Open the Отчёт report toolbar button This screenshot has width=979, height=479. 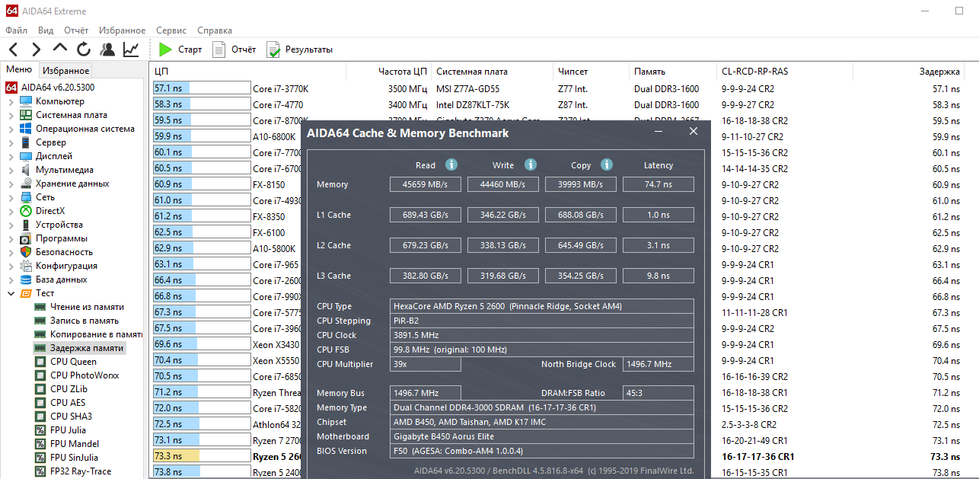click(x=235, y=49)
